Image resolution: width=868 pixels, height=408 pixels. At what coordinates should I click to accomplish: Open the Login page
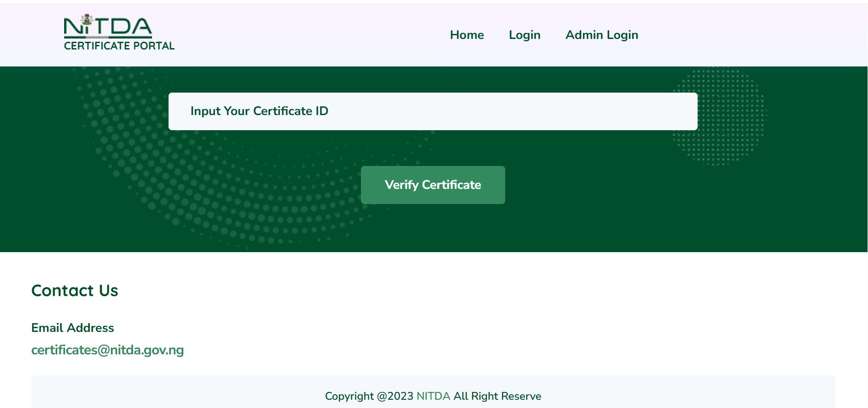[x=524, y=35]
